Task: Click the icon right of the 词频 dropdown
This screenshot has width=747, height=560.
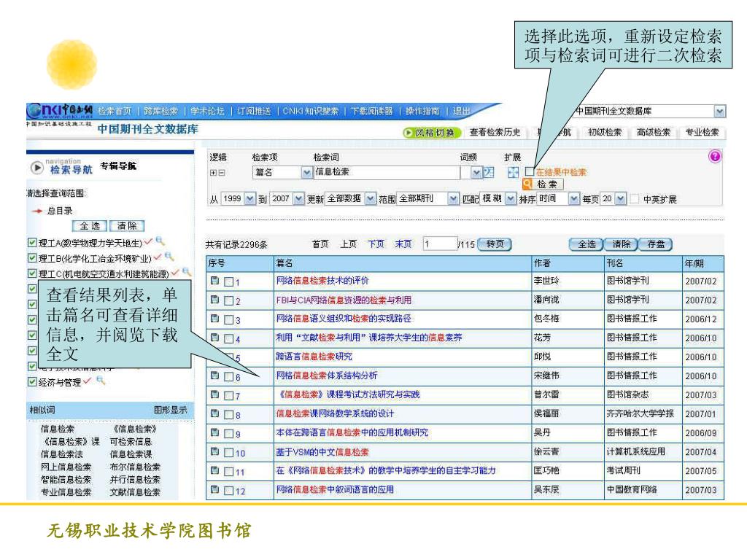Action: pyautogui.click(x=489, y=172)
